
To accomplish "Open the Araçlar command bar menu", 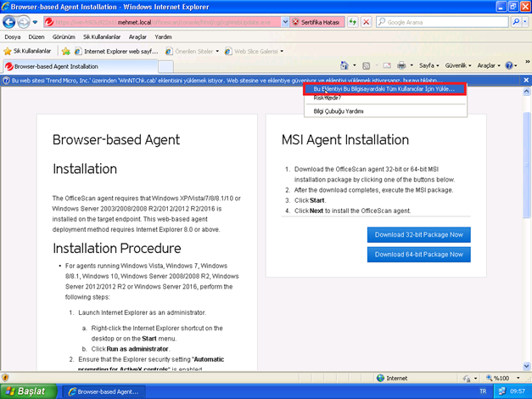I will pyautogui.click(x=489, y=65).
